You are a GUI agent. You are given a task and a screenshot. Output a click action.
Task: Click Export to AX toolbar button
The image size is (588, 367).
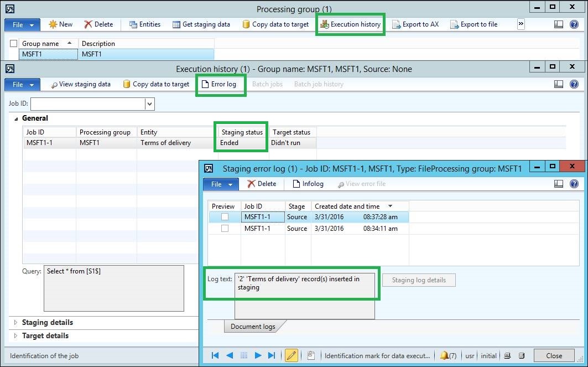coord(415,24)
